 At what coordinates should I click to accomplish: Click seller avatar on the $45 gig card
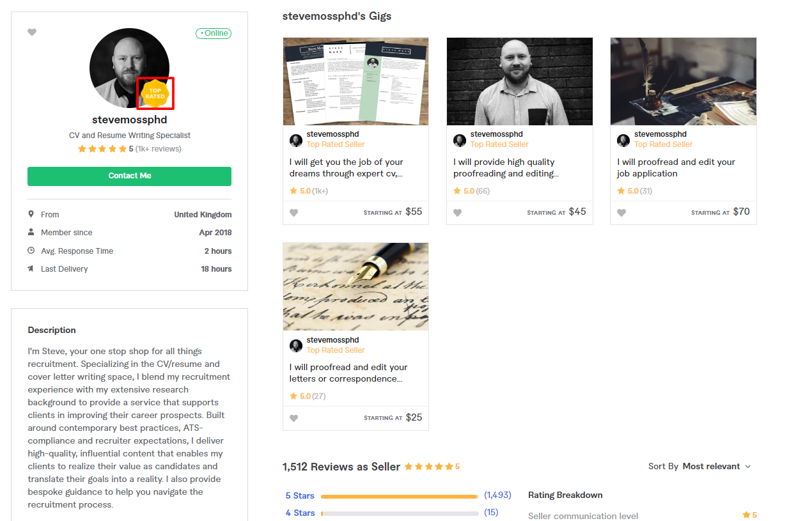460,140
